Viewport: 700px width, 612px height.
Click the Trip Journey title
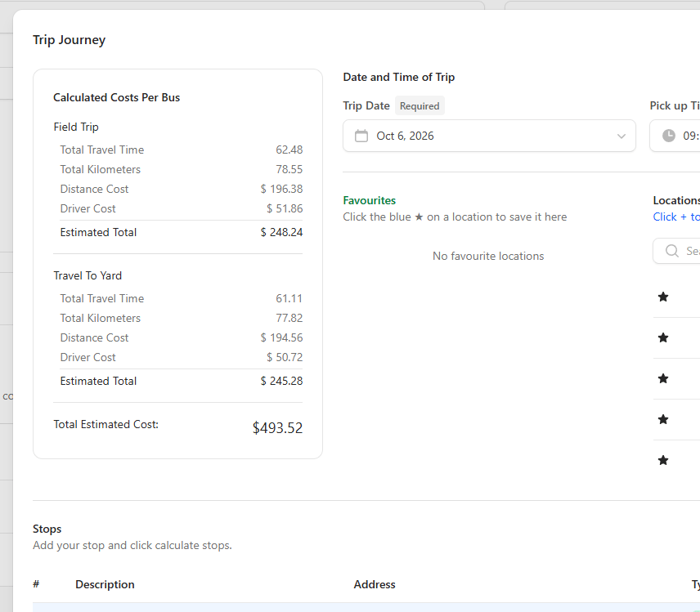coord(70,40)
